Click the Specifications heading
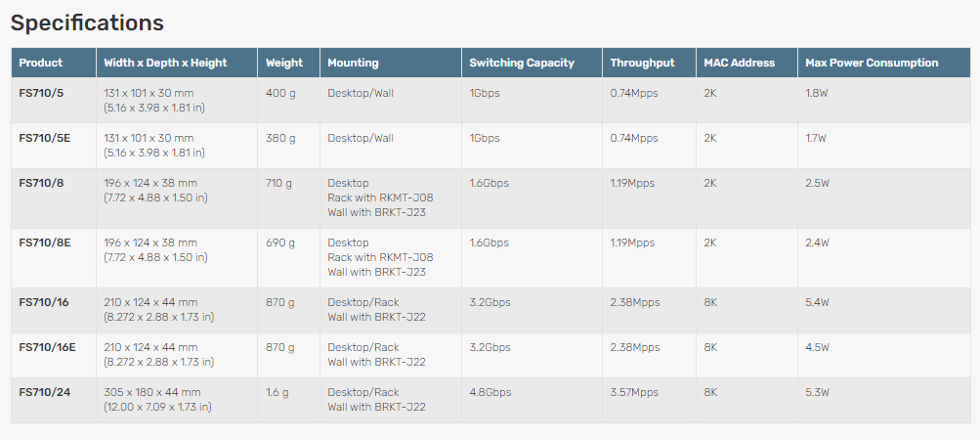The height and width of the screenshot is (440, 980). click(87, 23)
